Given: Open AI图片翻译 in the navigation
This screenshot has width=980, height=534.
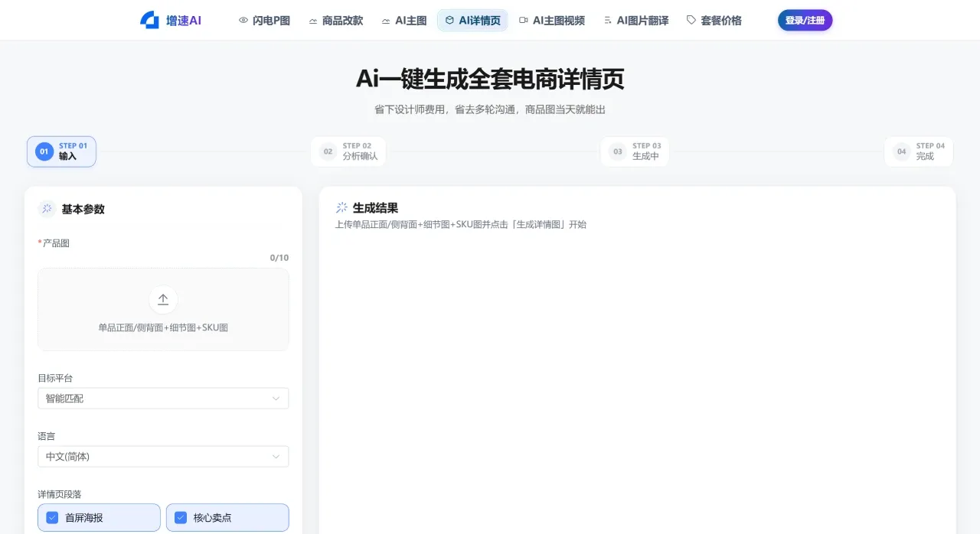Looking at the screenshot, I should pos(635,21).
